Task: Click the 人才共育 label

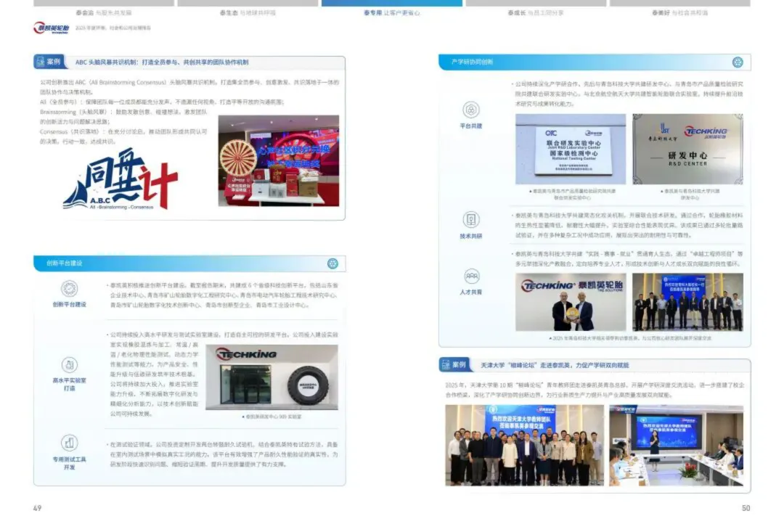Action: (471, 292)
